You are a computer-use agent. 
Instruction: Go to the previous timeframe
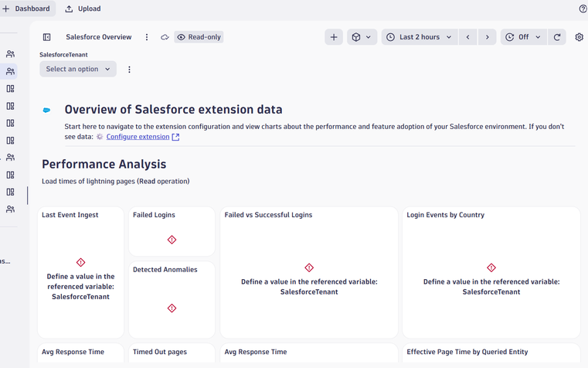468,37
